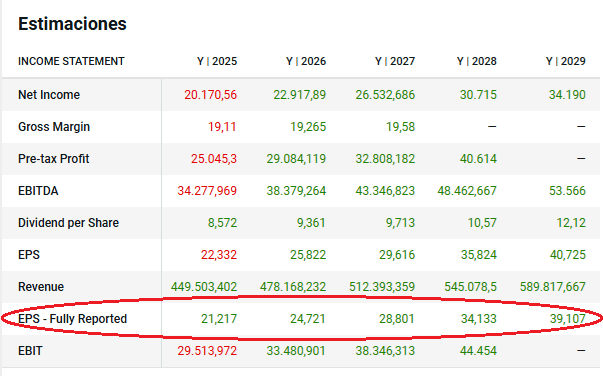Select EPS Fully Reported value 24,721
Image resolution: width=603 pixels, height=376 pixels.
tap(307, 319)
